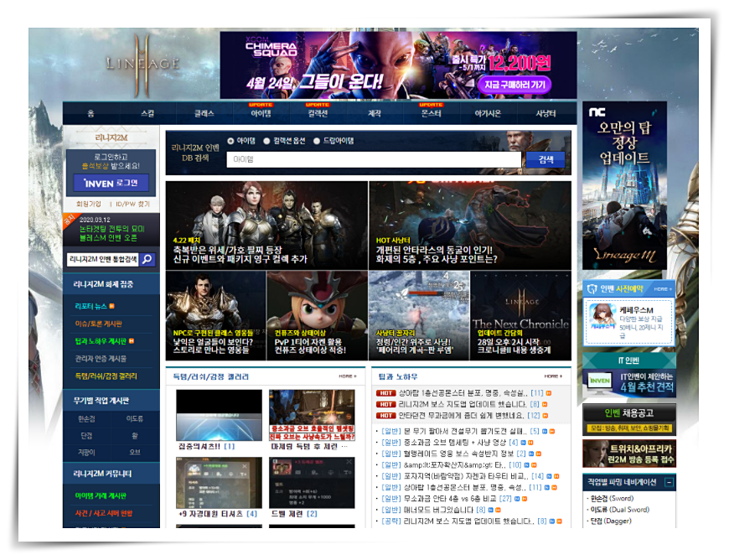Open the 제작 navigation tab
This screenshot has height=560, width=729.
point(375,113)
